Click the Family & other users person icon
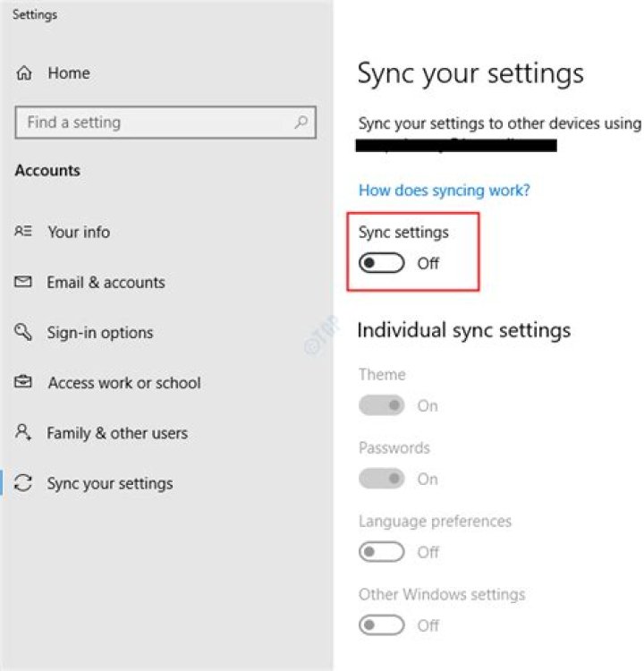Viewport: 644px width, 671px height. 23,432
